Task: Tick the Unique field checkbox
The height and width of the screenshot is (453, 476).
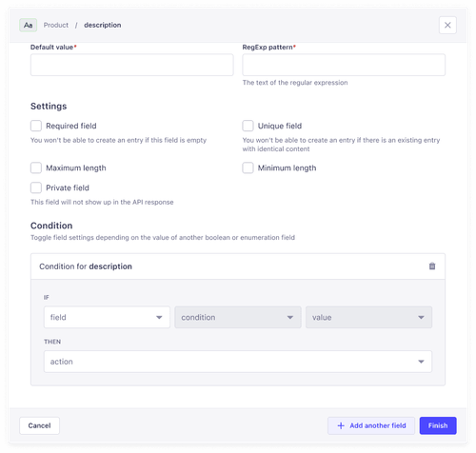Action: point(248,126)
